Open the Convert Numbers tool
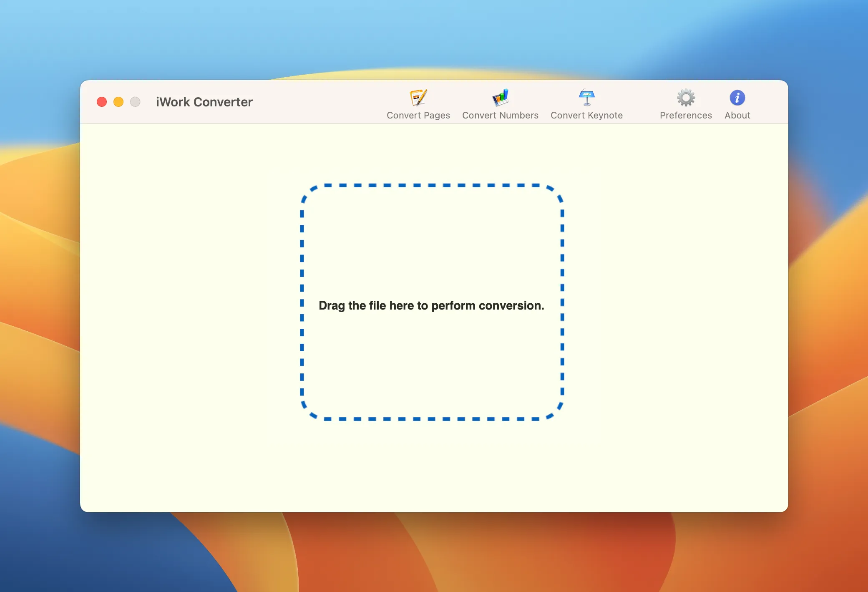868x592 pixels. [500, 104]
